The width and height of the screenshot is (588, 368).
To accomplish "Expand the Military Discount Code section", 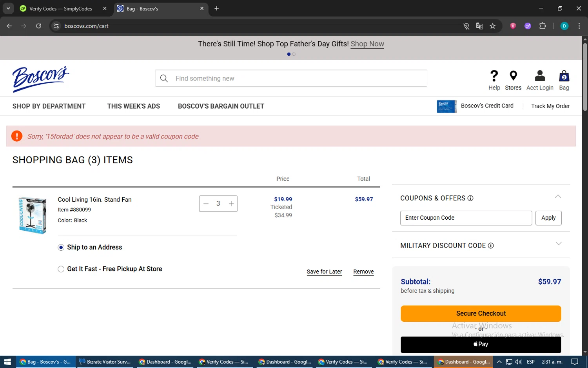I will click(559, 244).
